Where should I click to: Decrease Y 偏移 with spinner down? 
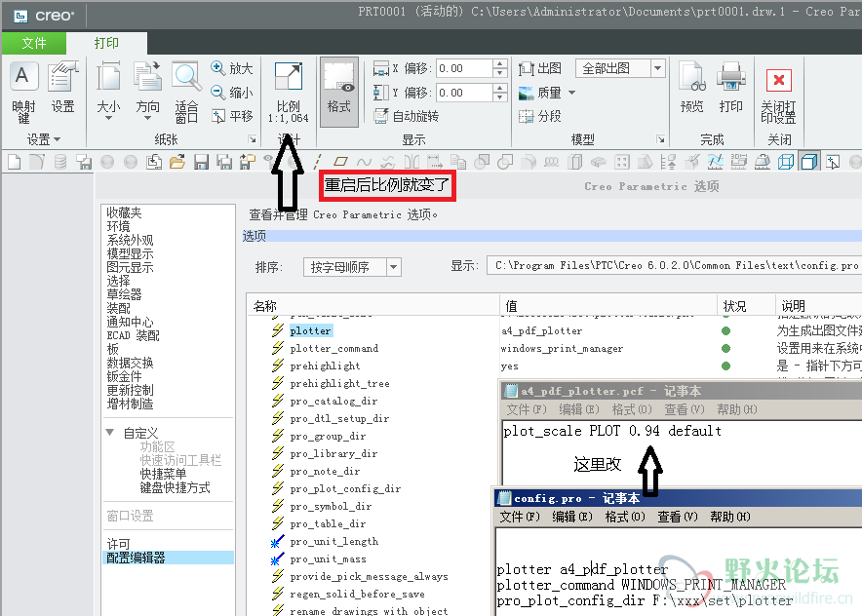499,97
